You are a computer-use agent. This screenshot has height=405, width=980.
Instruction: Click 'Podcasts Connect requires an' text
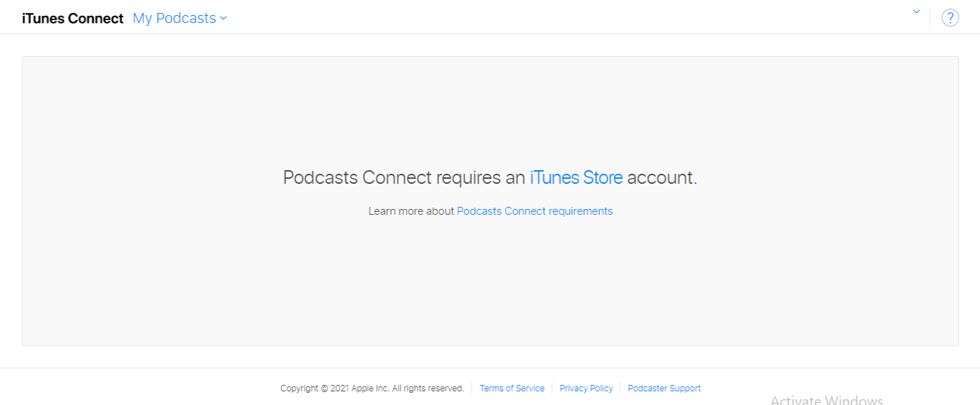(405, 177)
